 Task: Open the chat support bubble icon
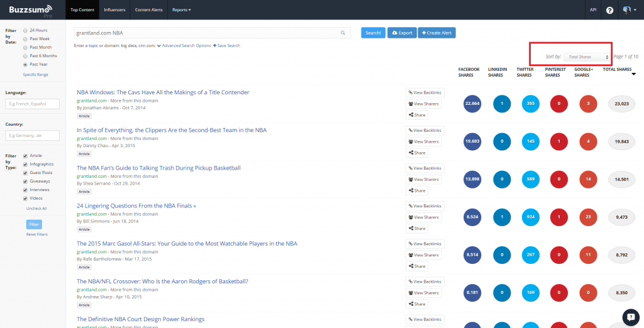(x=631, y=317)
